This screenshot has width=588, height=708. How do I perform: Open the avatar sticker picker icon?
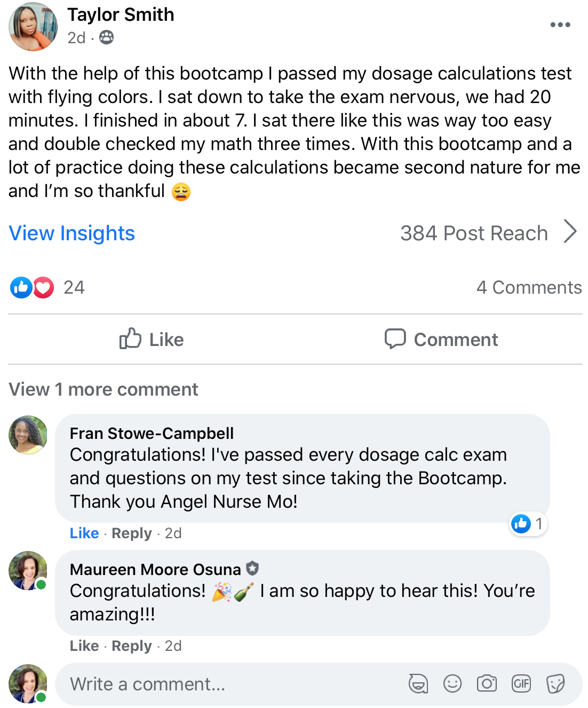tap(418, 683)
